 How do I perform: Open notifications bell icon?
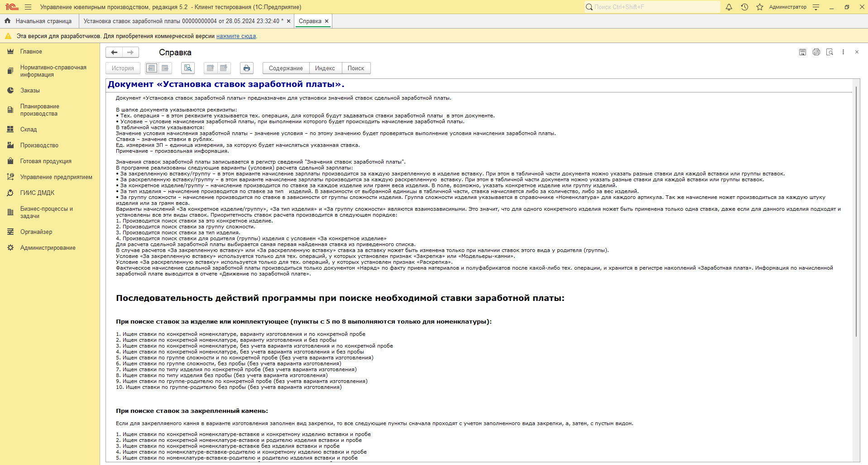729,7
